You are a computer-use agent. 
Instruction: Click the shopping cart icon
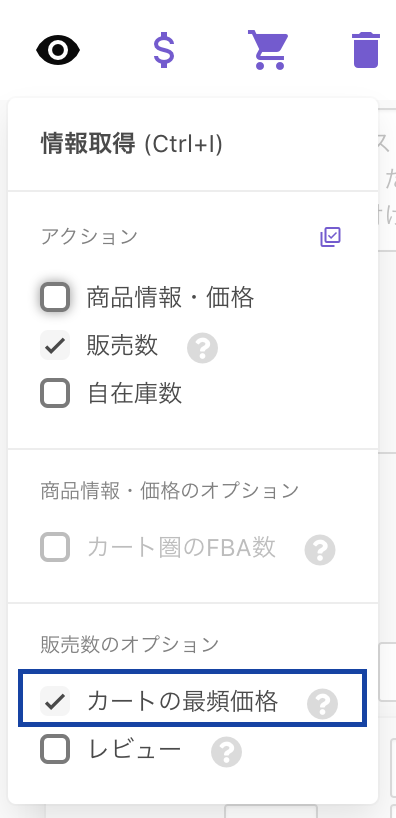coord(268,50)
